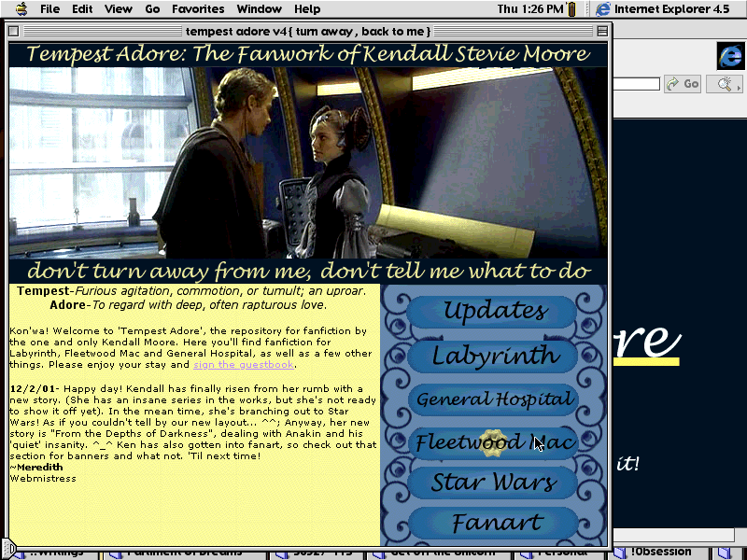Open the search magnifier dropdown
747x560 pixels.
pyautogui.click(x=724, y=84)
